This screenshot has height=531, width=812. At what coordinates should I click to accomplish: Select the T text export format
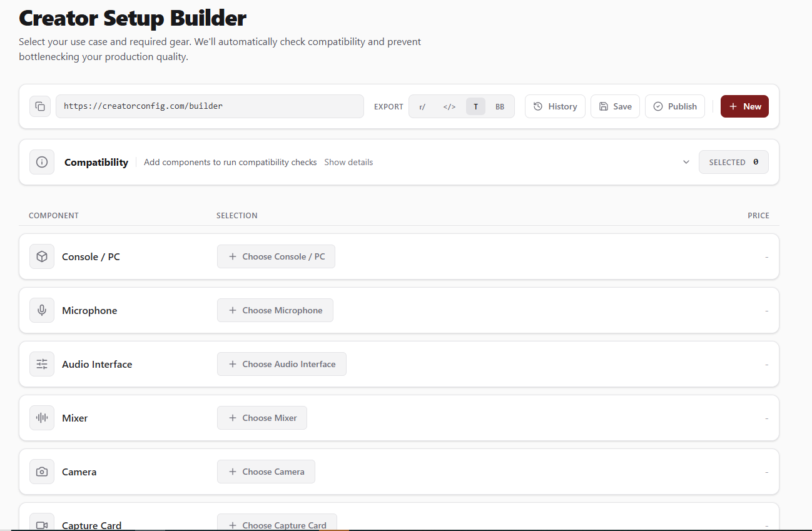(475, 106)
